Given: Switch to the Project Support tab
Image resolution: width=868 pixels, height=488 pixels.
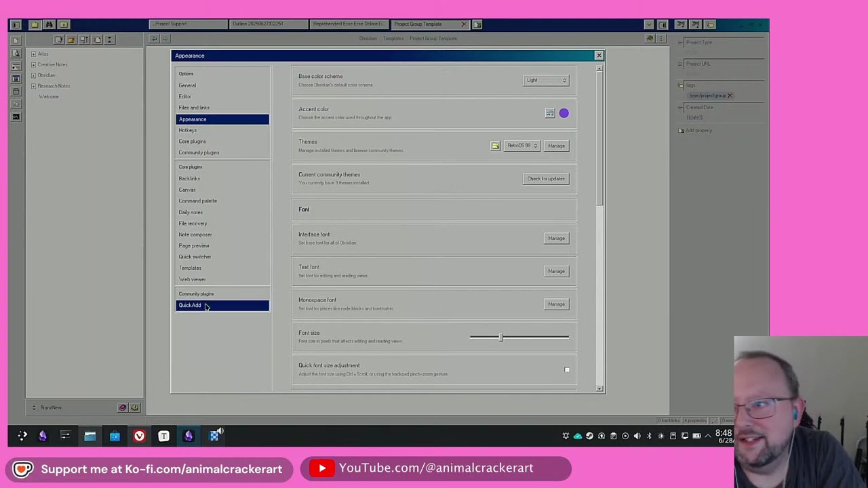Looking at the screenshot, I should (189, 24).
